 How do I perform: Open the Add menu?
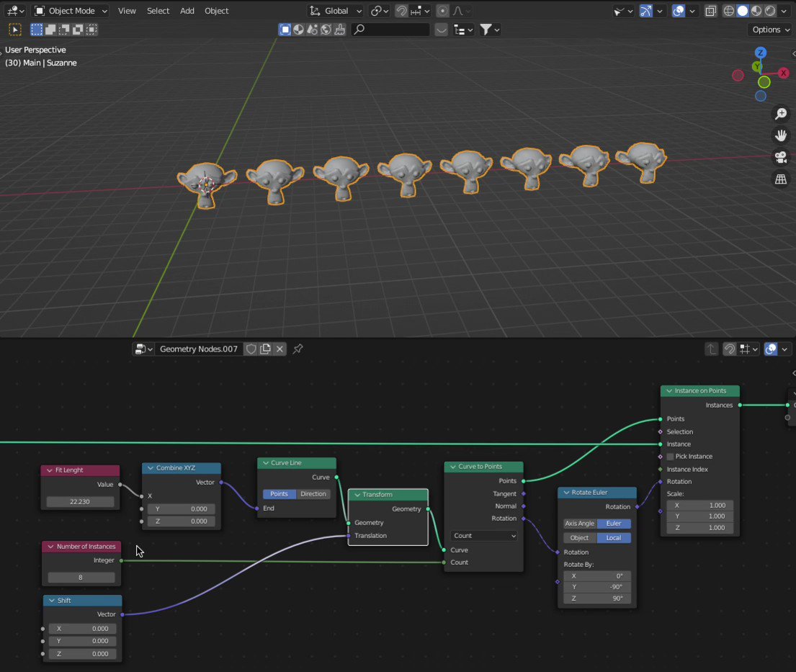(x=187, y=11)
